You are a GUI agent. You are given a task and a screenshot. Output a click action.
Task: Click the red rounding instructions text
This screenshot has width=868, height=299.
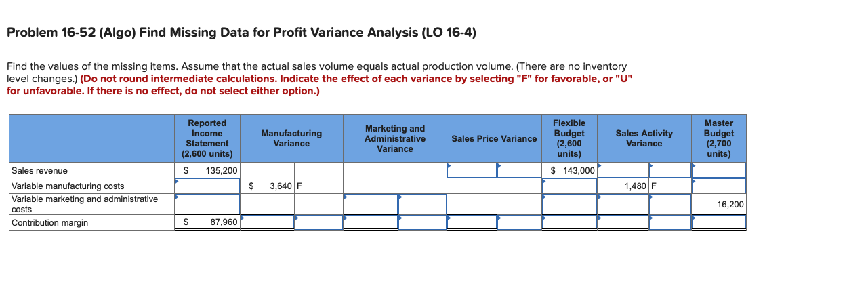point(319,84)
